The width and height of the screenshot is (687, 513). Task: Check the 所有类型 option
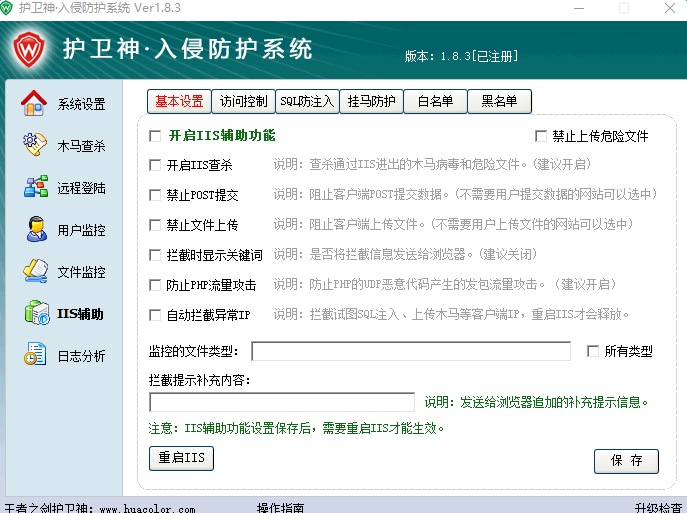coord(593,351)
